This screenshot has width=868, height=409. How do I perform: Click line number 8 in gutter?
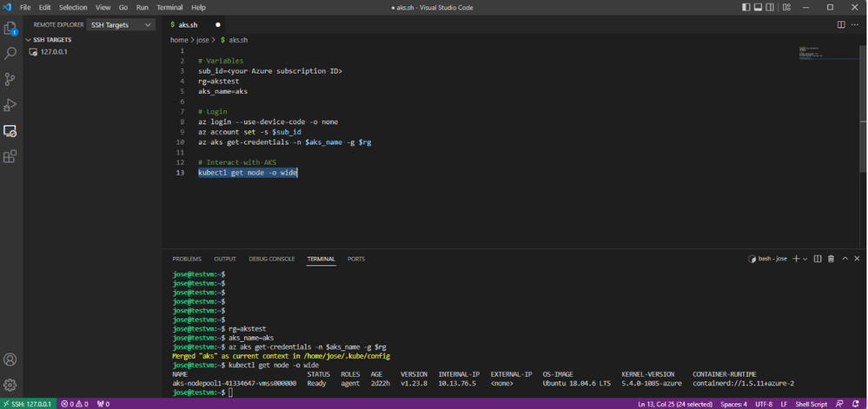(182, 122)
